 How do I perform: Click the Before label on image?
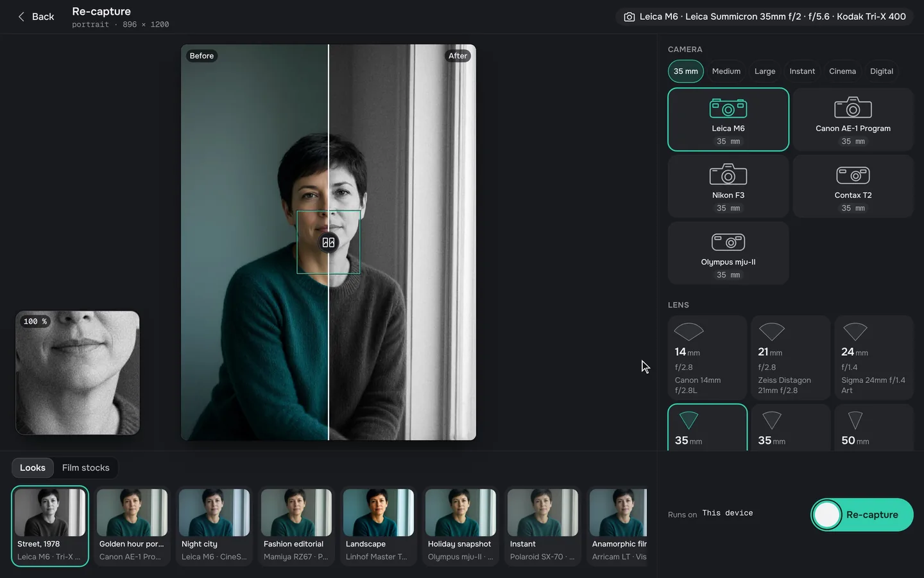pyautogui.click(x=201, y=56)
